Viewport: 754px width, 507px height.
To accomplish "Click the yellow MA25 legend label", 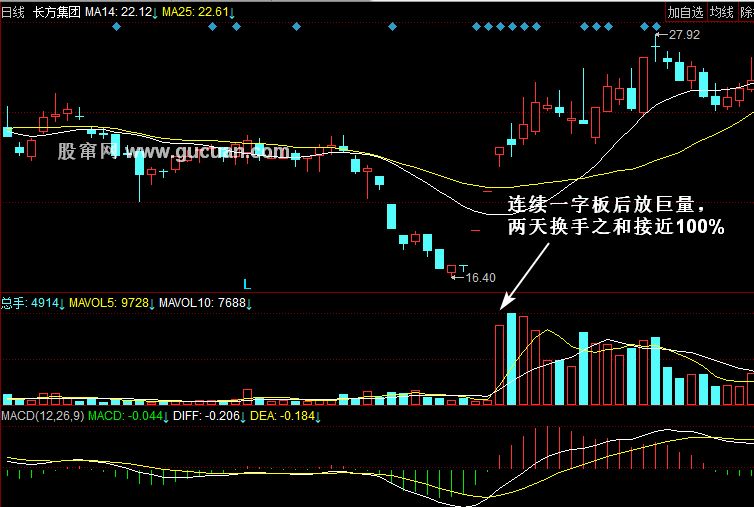I will 194,12.
